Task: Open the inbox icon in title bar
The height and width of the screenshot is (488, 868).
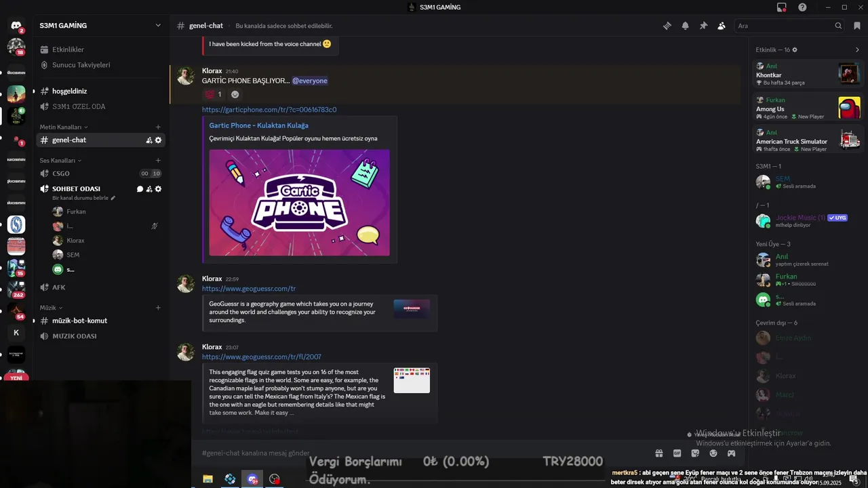Action: pos(782,7)
